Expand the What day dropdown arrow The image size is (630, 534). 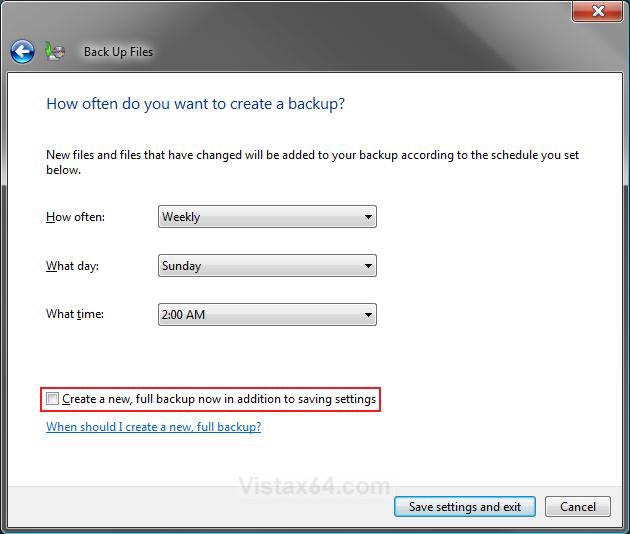pos(368,266)
